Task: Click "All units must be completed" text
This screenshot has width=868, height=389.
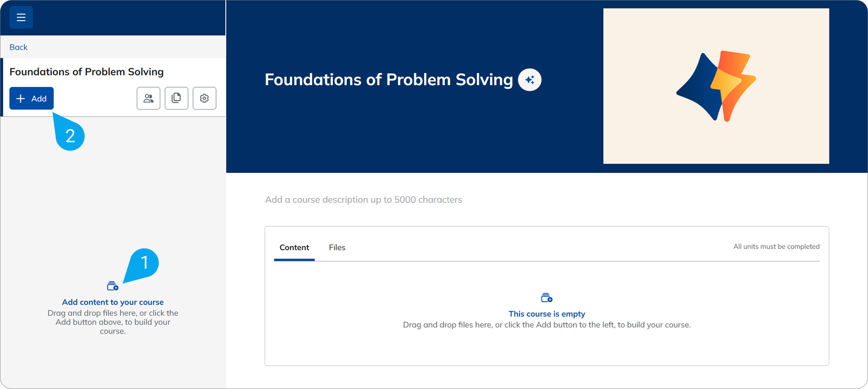Action: [x=776, y=246]
